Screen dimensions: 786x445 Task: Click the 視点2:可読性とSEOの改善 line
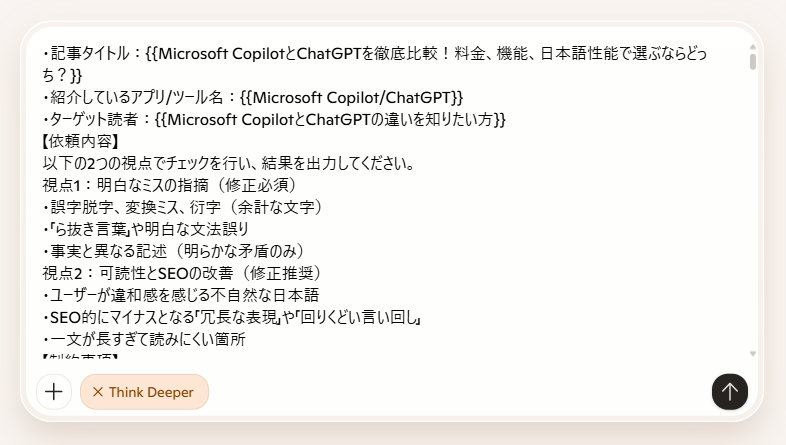click(182, 274)
